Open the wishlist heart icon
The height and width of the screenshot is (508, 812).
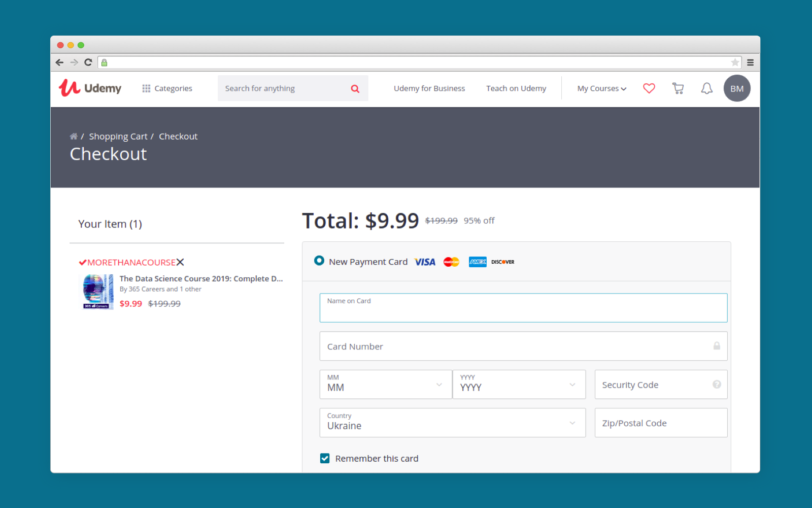pyautogui.click(x=649, y=88)
